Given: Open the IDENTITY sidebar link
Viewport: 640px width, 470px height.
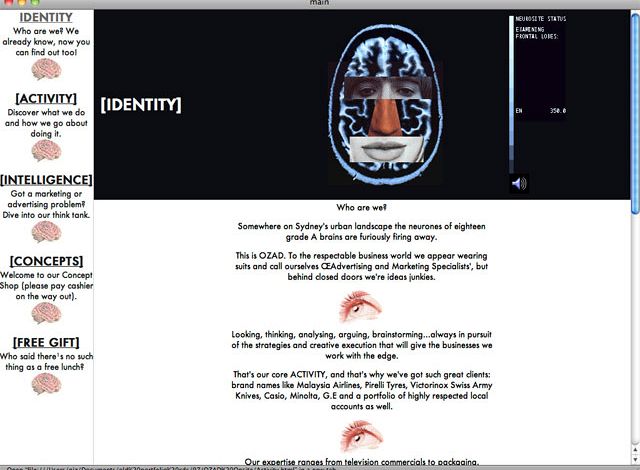Looking at the screenshot, I should 46,18.
